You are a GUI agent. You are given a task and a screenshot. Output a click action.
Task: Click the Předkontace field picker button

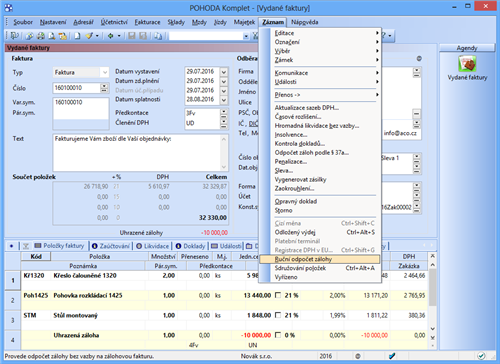[x=224, y=113]
